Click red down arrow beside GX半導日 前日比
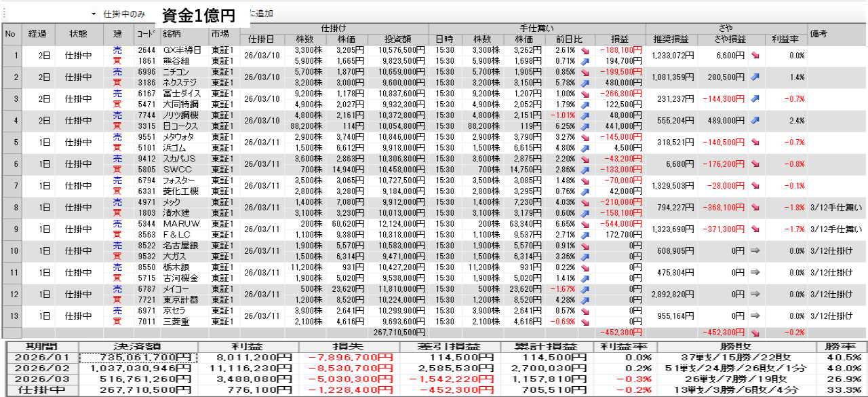 [x=583, y=50]
